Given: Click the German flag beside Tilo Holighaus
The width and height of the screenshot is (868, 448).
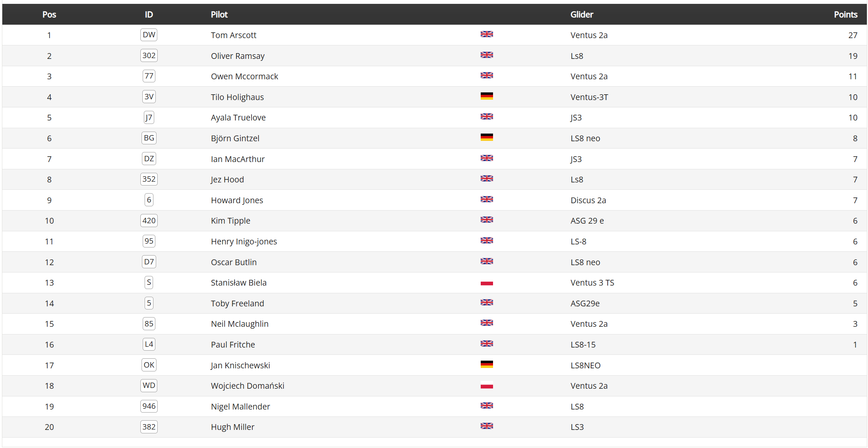Looking at the screenshot, I should tap(486, 96).
